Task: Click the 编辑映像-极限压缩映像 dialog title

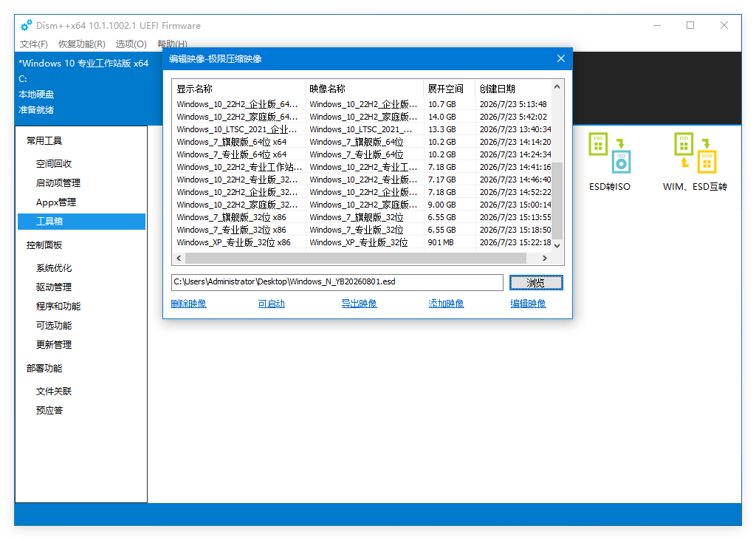Action: [215, 59]
